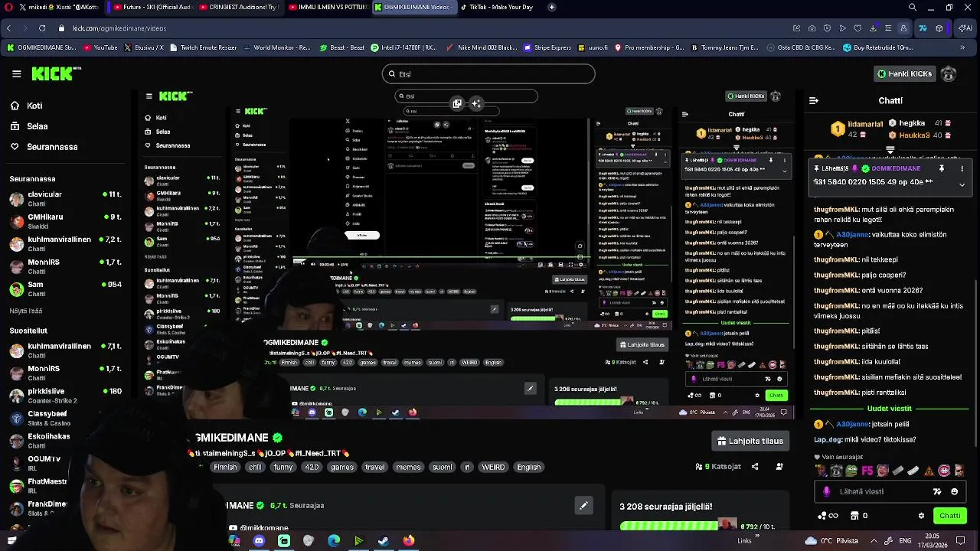The width and height of the screenshot is (980, 551).
Task: Open YouTube bookmark
Action: (100, 47)
